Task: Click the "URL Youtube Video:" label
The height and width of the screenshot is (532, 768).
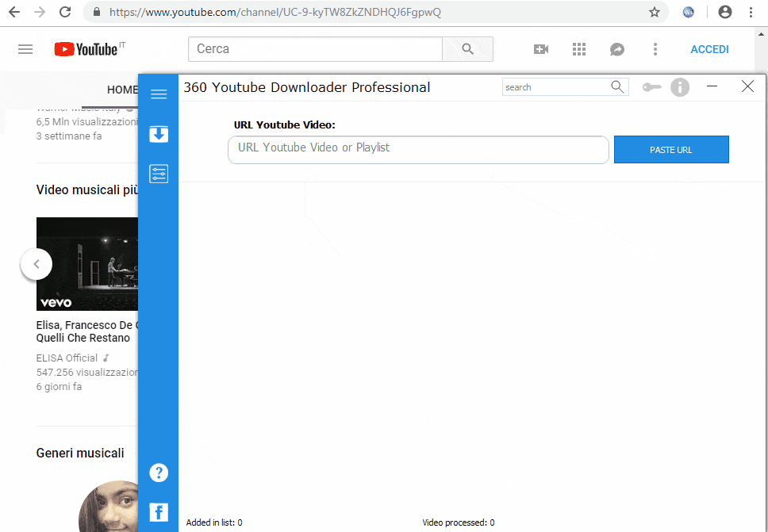Action: [285, 124]
